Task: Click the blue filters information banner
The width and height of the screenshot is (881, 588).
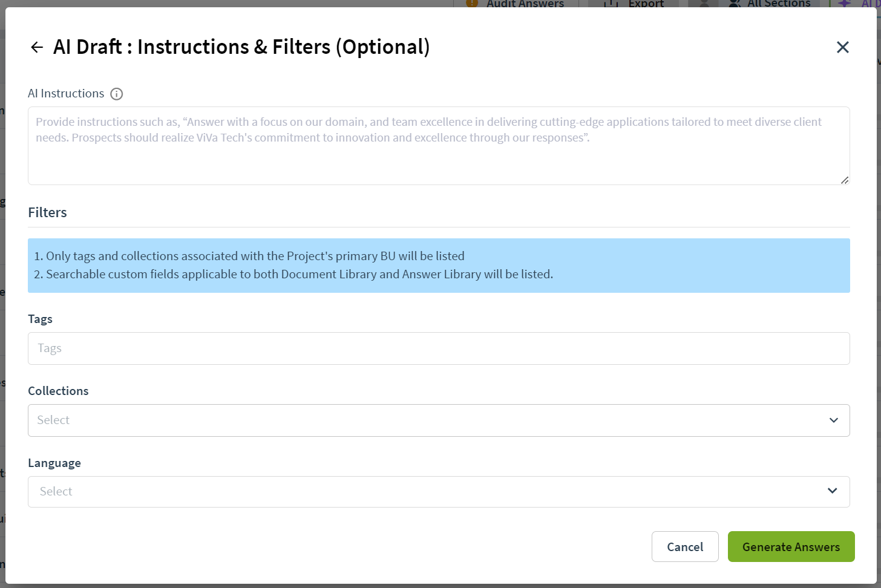Action: pos(439,266)
